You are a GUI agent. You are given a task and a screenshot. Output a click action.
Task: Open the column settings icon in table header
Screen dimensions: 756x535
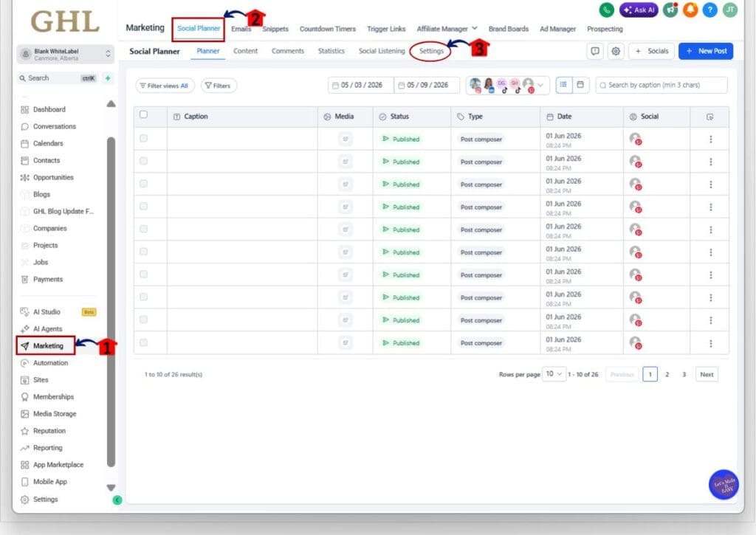(709, 117)
